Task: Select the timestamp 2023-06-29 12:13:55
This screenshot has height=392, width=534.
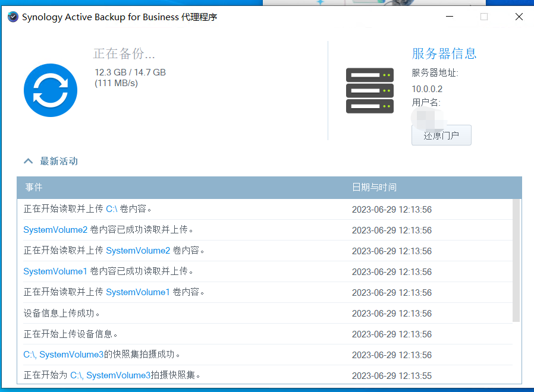Action: 392,375
